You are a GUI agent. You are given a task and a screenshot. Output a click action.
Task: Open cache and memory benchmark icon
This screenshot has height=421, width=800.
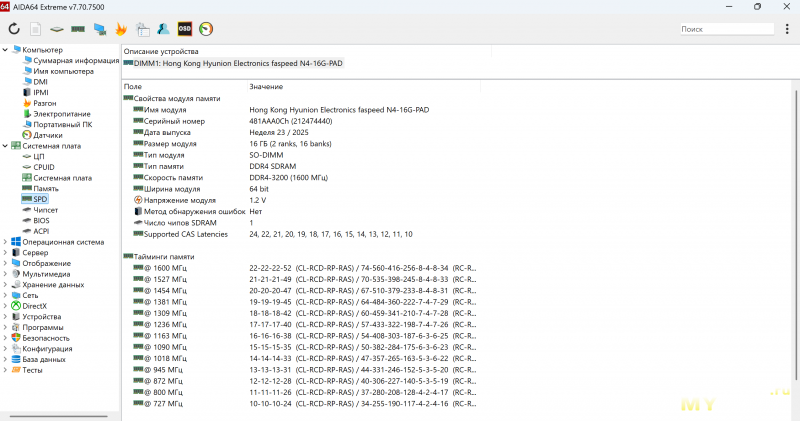[78, 29]
